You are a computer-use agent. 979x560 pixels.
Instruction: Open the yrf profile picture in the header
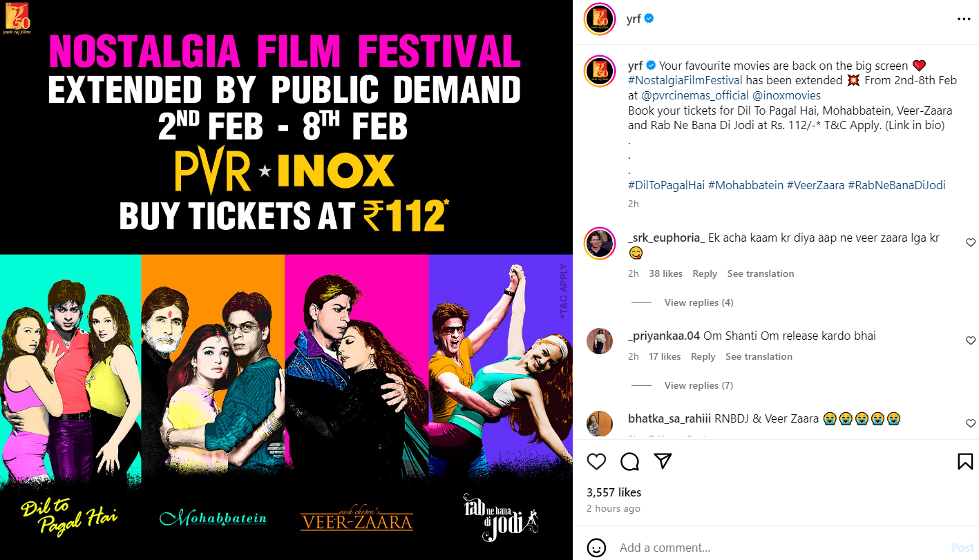pos(600,19)
